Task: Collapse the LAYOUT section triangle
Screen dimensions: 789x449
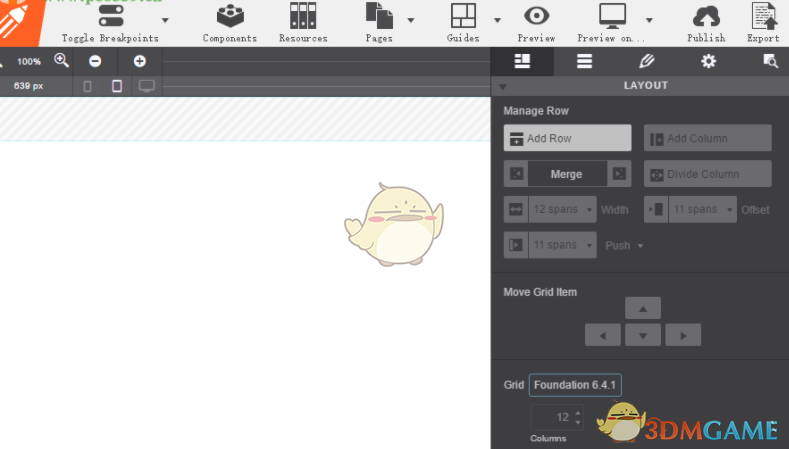Action: pyautogui.click(x=502, y=87)
